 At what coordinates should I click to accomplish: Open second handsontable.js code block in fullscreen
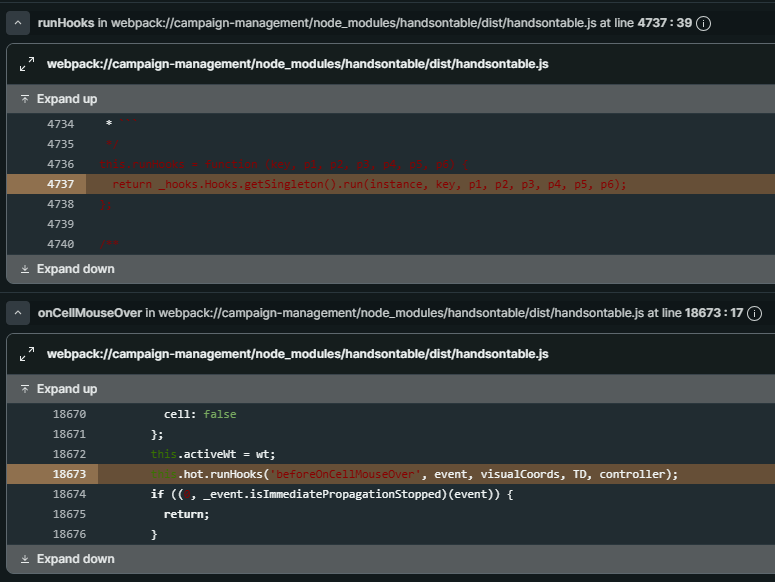point(27,354)
